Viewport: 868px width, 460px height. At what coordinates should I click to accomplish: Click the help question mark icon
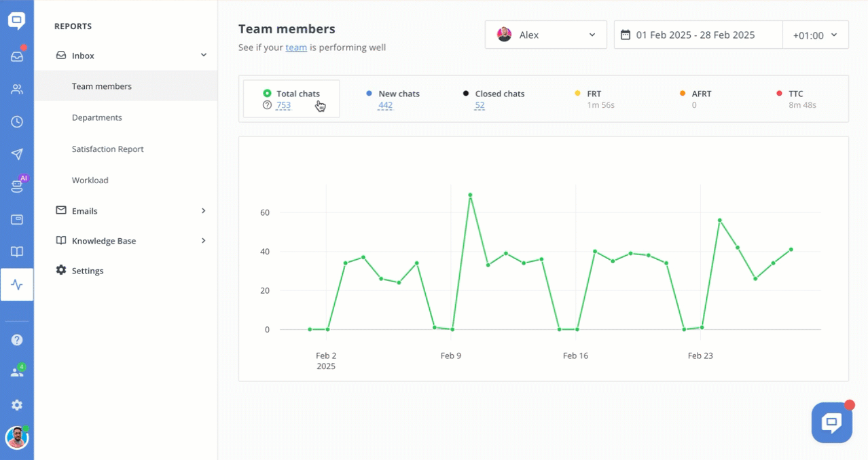click(x=17, y=340)
